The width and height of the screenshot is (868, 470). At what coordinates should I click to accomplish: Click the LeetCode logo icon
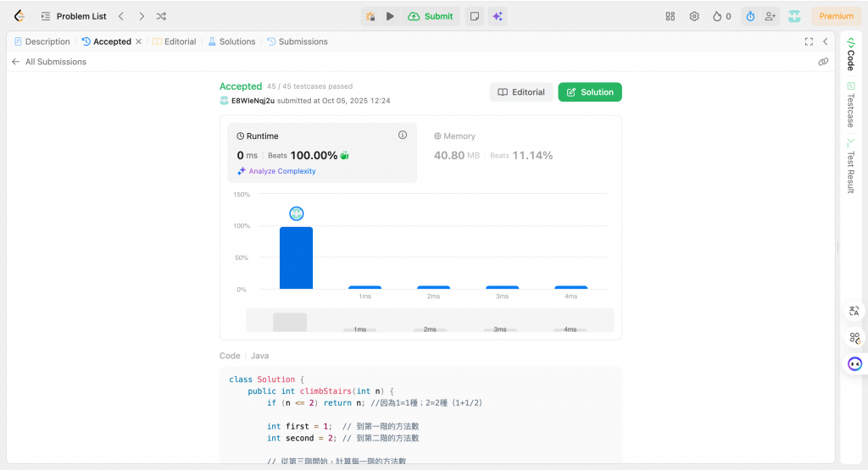[19, 16]
